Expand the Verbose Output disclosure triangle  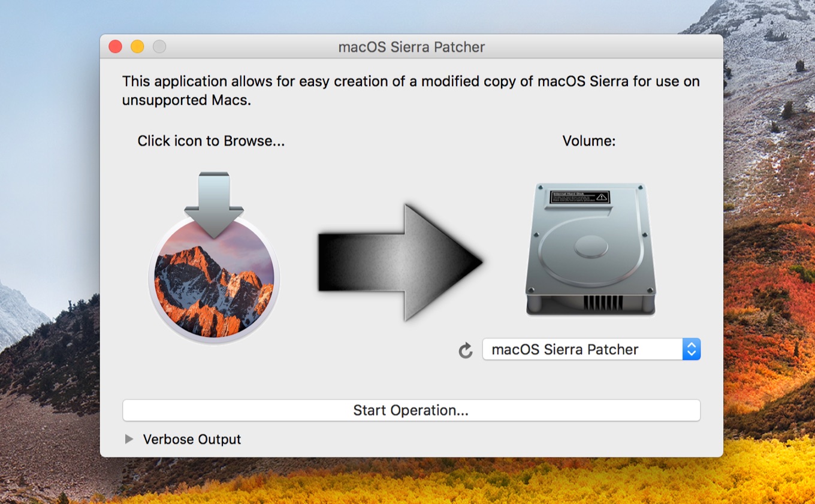coord(129,439)
